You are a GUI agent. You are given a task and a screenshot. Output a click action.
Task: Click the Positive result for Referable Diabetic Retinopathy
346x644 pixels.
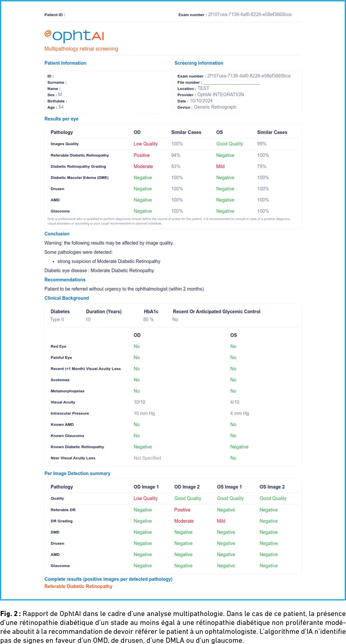pos(142,155)
